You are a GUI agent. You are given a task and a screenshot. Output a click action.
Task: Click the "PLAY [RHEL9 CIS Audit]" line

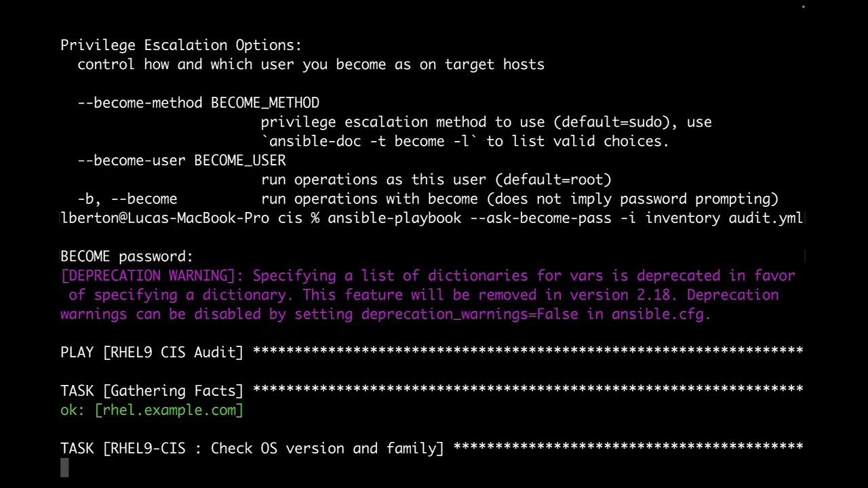[152, 352]
